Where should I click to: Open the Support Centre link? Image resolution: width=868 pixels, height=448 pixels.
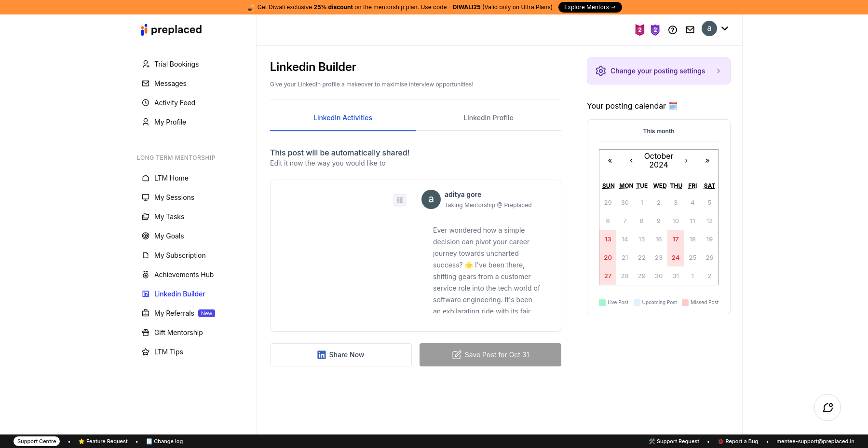point(37,441)
